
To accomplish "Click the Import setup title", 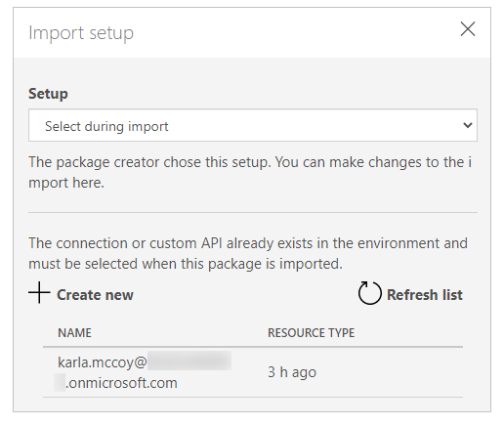I will [x=81, y=33].
